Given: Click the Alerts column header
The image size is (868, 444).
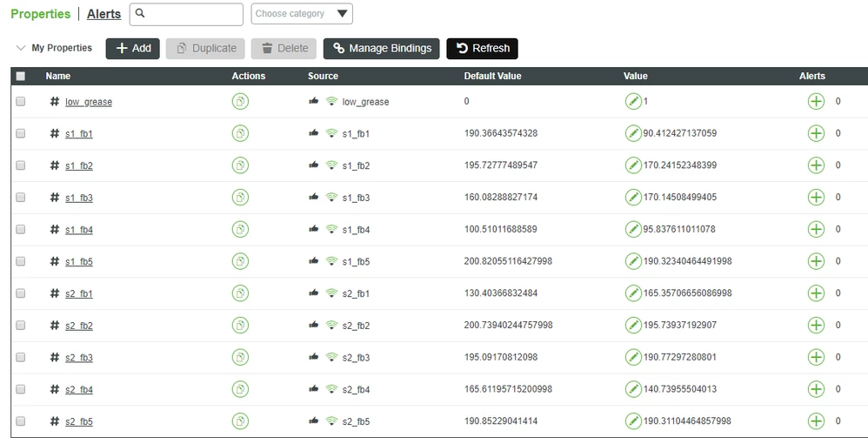Looking at the screenshot, I should click(x=812, y=76).
